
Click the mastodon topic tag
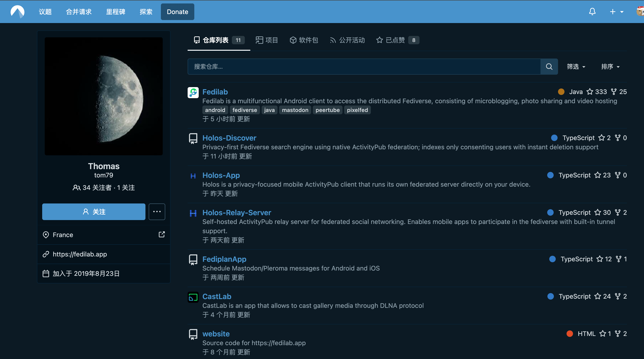pos(295,110)
